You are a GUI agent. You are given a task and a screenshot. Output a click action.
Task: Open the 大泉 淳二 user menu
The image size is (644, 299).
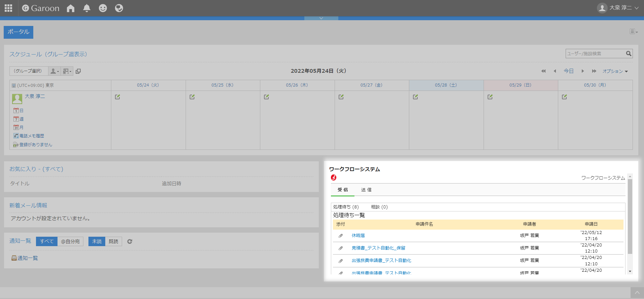click(618, 8)
